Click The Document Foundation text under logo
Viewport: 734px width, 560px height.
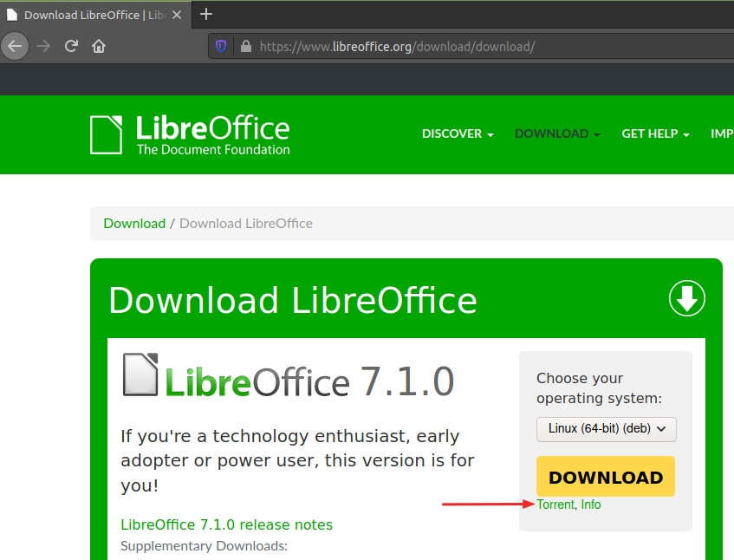coord(213,150)
